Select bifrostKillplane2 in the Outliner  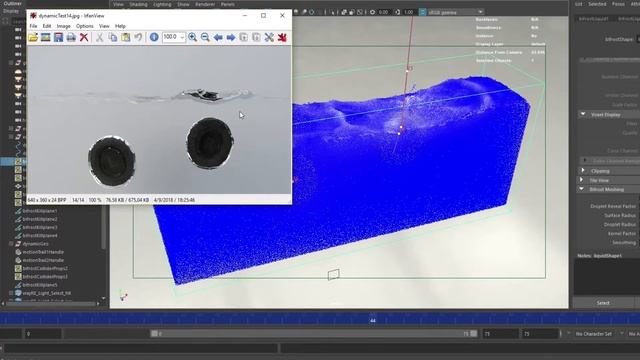40,219
